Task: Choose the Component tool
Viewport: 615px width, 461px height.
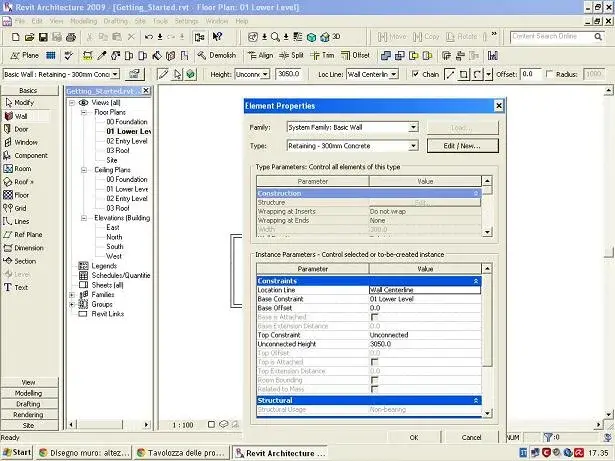Action: 26,155
